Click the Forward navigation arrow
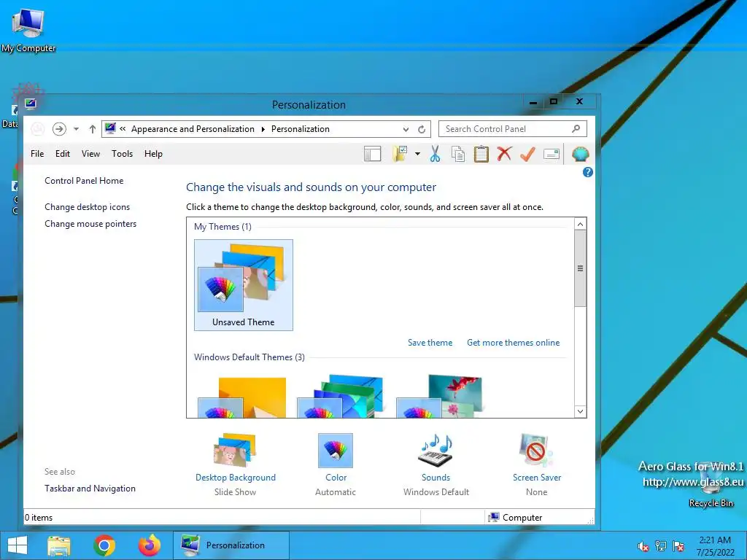 59,129
